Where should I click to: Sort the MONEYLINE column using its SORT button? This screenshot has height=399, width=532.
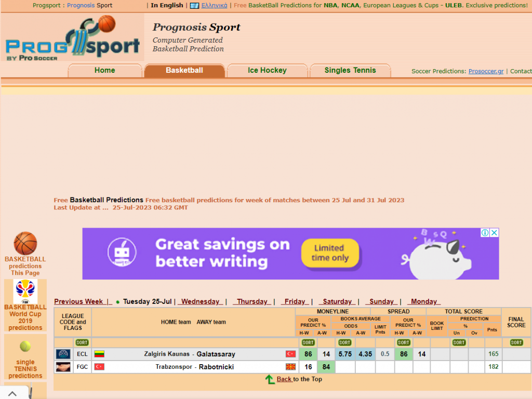(x=308, y=342)
